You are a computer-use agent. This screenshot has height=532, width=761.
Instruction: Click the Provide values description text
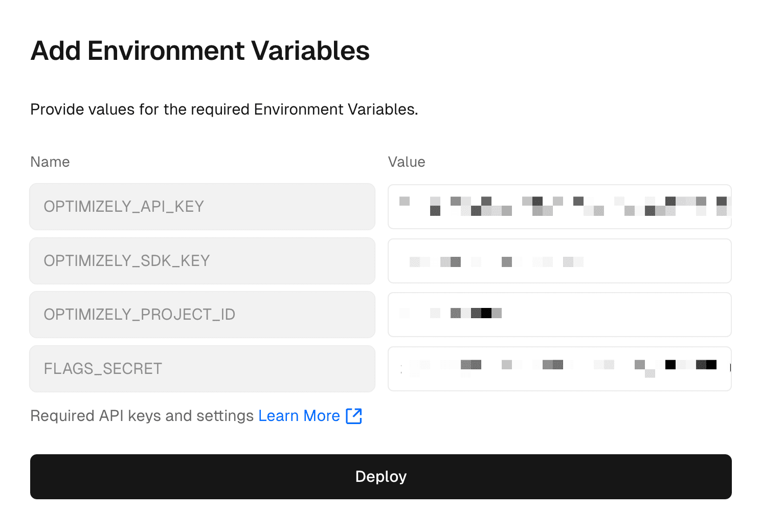(x=224, y=109)
